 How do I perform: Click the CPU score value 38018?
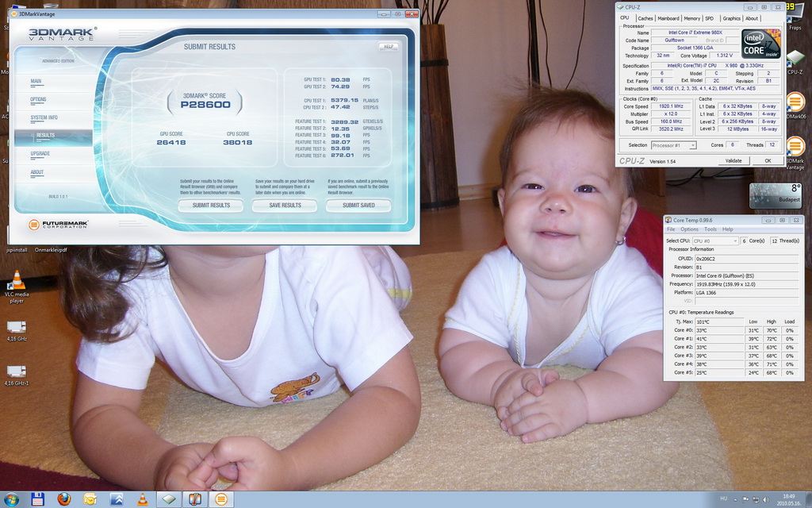[x=238, y=142]
